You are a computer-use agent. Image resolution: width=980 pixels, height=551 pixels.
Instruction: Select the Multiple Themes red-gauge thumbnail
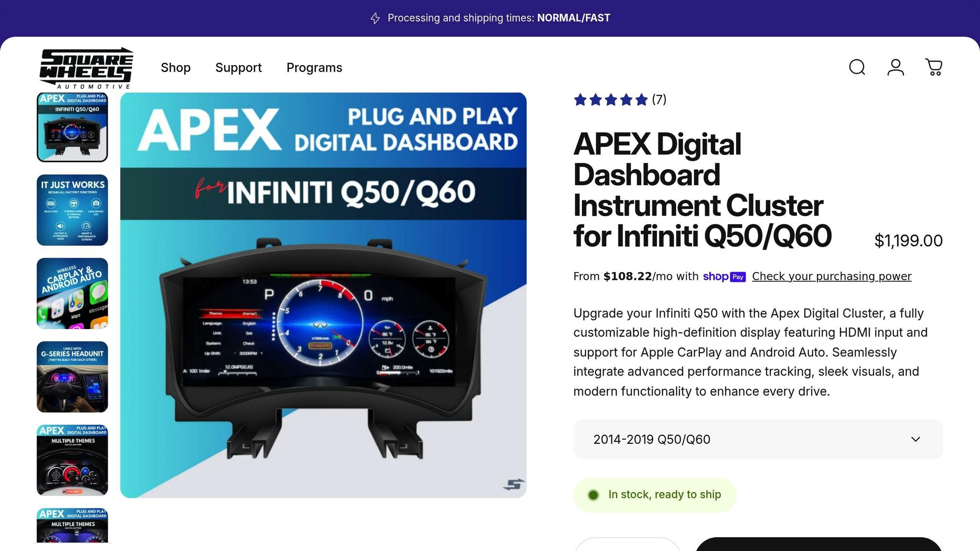pos(72,460)
